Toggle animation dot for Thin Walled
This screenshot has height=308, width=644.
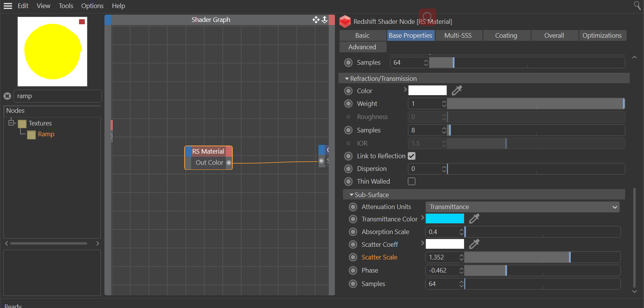348,181
